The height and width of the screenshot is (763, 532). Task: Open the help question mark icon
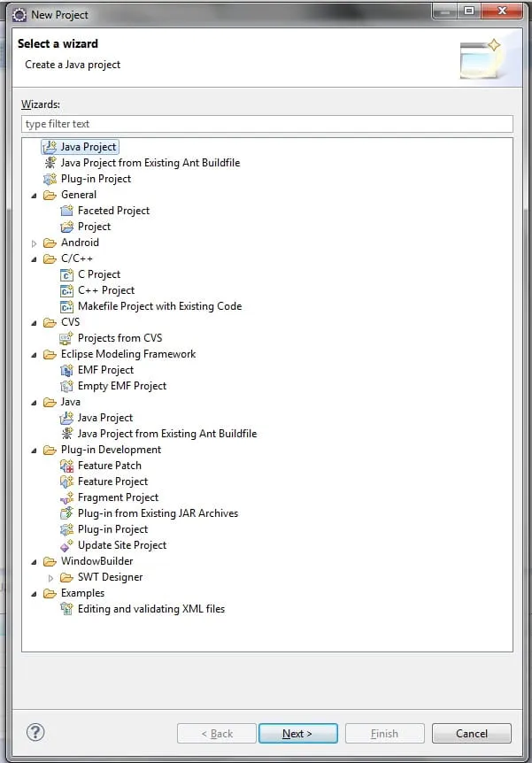[35, 733]
